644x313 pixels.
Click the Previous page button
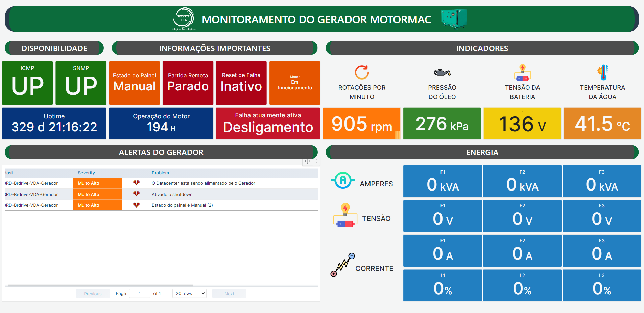[x=93, y=294]
